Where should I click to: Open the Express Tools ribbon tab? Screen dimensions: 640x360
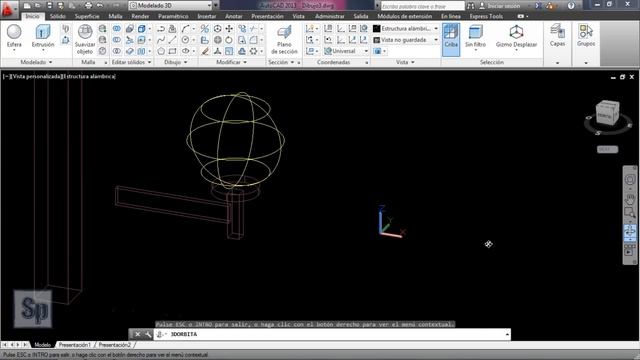tap(486, 16)
